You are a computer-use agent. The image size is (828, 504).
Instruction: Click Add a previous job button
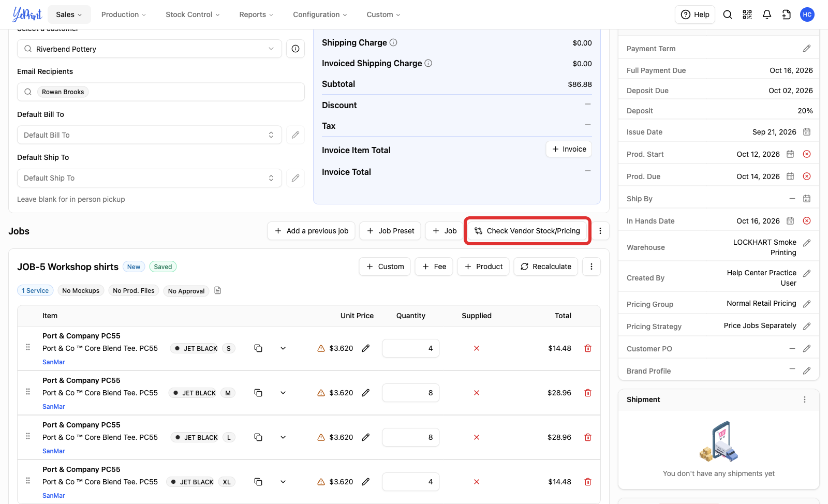tap(311, 231)
